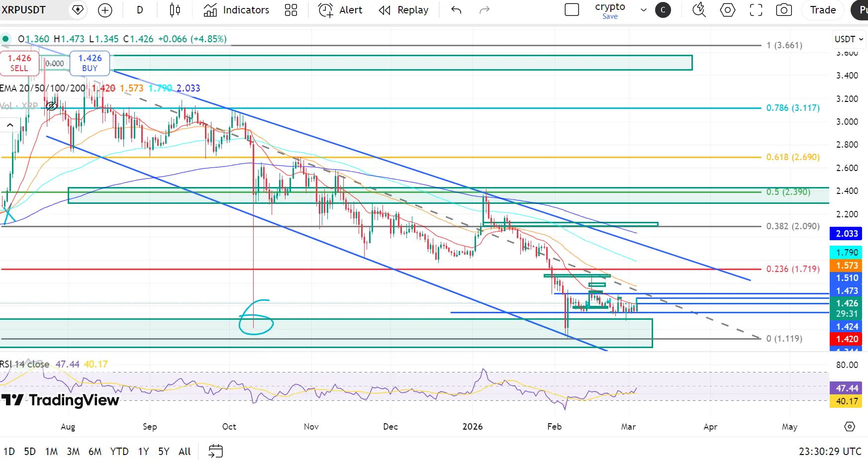Click the 47.44 RSI axis value label

coord(847,388)
